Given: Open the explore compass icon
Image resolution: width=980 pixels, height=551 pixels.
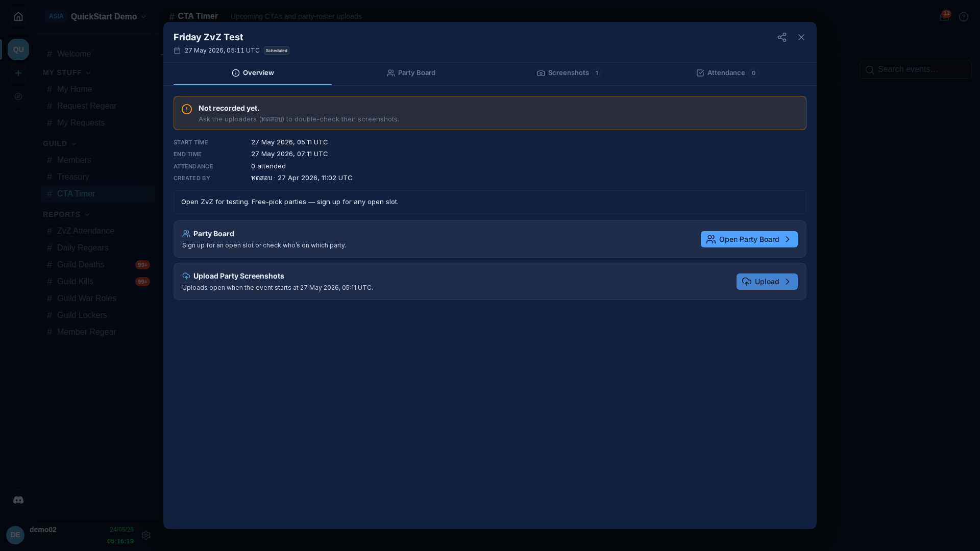Looking at the screenshot, I should pyautogui.click(x=18, y=96).
